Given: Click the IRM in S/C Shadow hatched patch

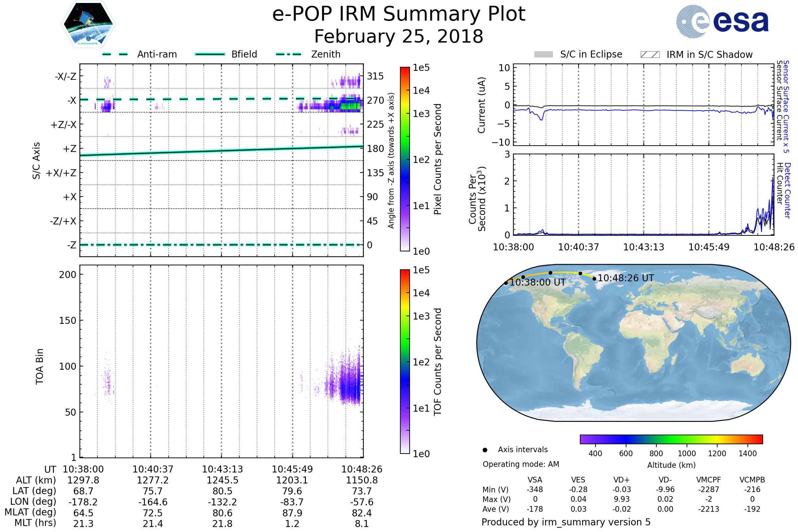Looking at the screenshot, I should click(650, 55).
